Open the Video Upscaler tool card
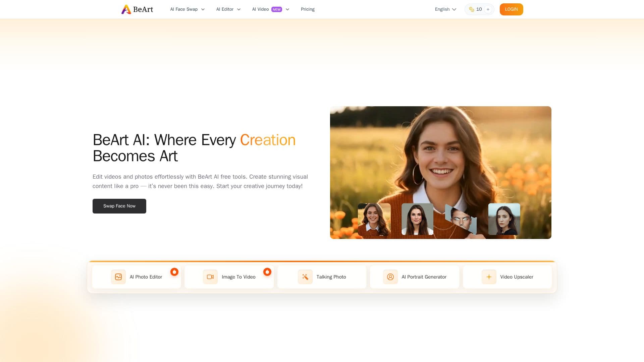 507,277
